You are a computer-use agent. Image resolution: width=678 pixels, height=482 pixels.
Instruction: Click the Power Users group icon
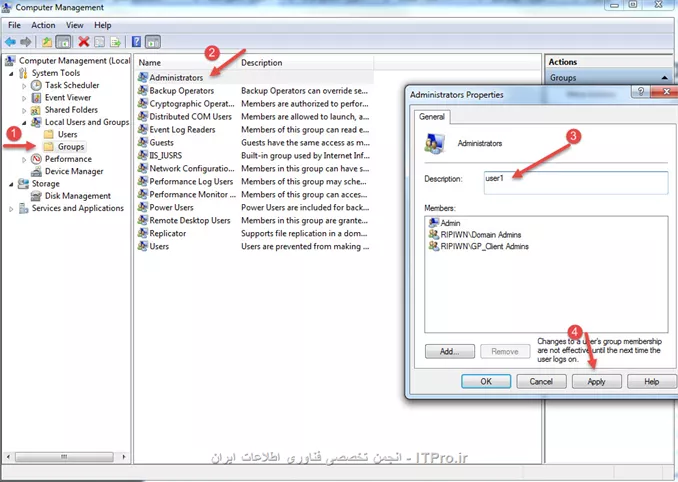(142, 207)
